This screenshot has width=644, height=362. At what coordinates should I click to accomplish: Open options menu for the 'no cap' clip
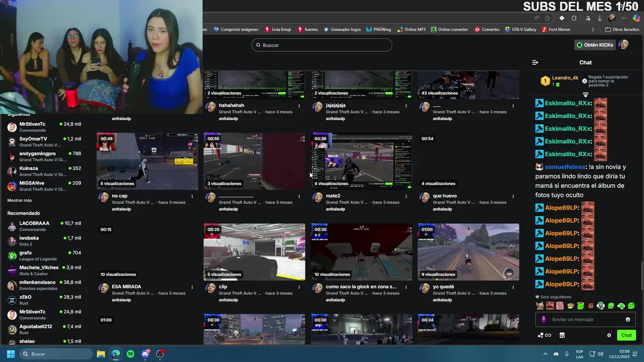click(x=192, y=196)
